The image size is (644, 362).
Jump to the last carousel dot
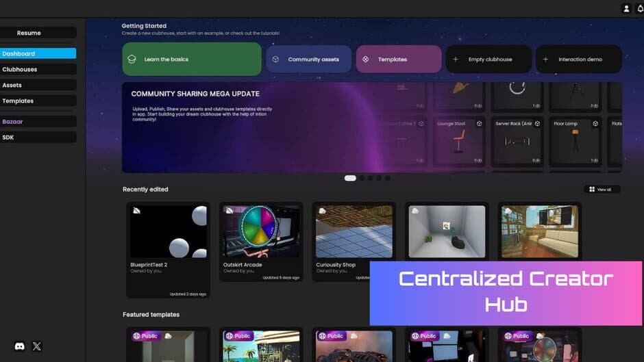(x=387, y=178)
